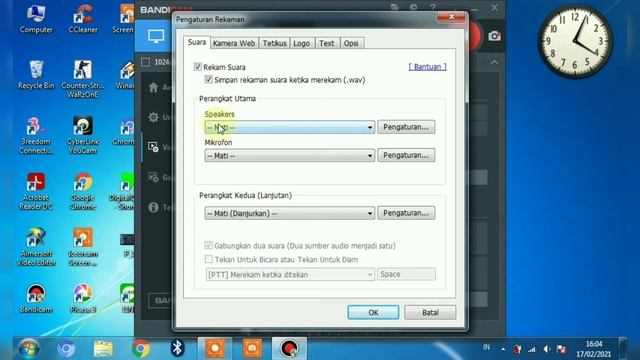
Task: Toggle Gabungkan dua suara checkbox
Action: [x=209, y=245]
